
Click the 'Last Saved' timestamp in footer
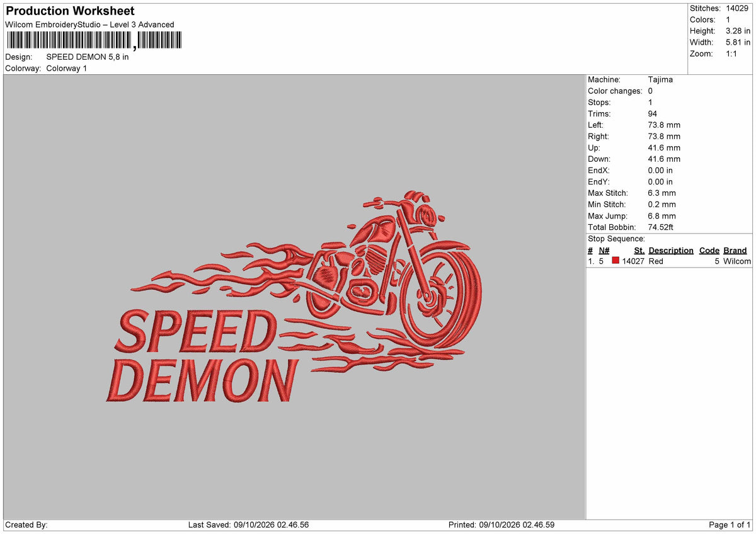pos(248,525)
